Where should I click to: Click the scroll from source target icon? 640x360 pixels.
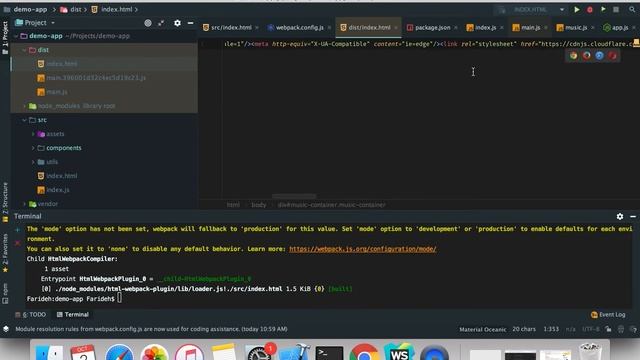[148, 23]
